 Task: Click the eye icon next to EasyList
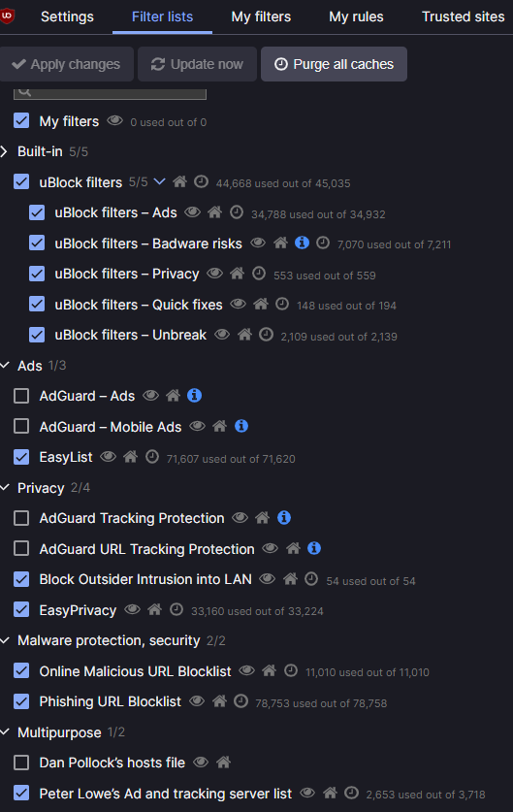coord(108,457)
